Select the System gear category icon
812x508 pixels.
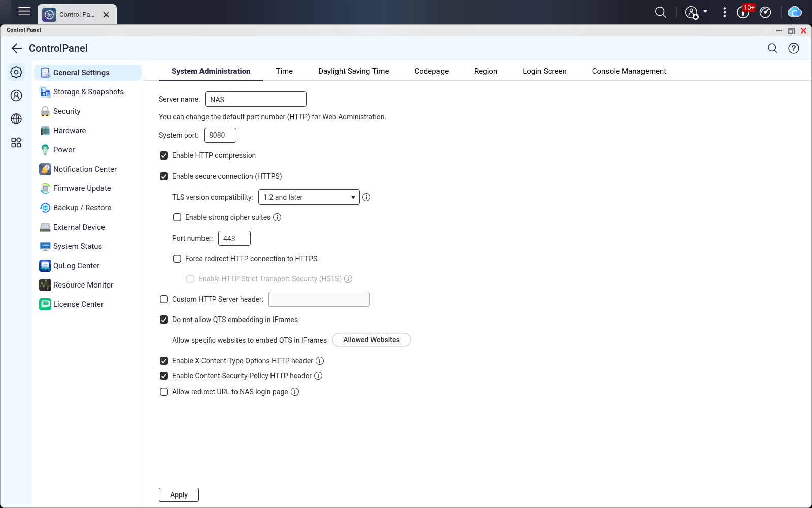tap(16, 72)
